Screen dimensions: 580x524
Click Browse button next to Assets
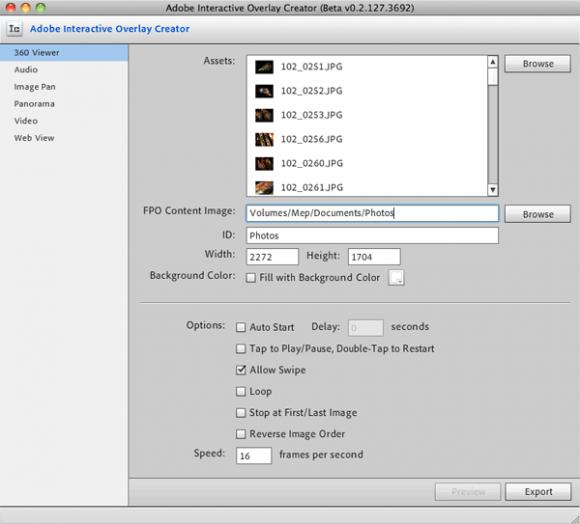(537, 64)
